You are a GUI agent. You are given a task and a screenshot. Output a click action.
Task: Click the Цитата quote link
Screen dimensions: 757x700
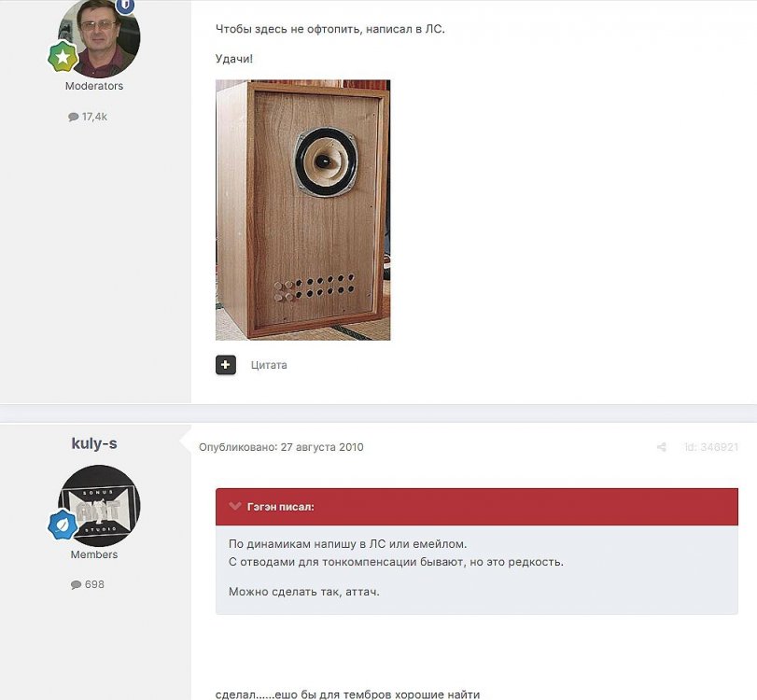point(269,365)
